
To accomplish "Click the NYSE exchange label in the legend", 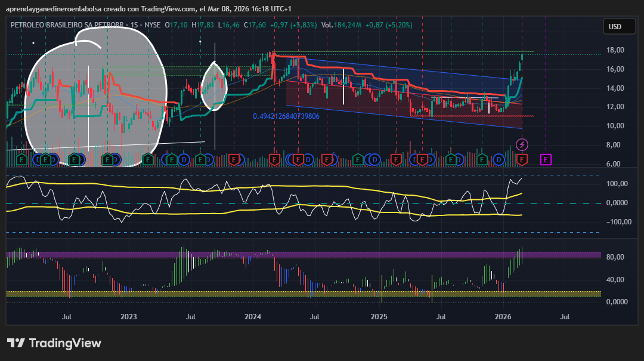I will click(x=153, y=25).
